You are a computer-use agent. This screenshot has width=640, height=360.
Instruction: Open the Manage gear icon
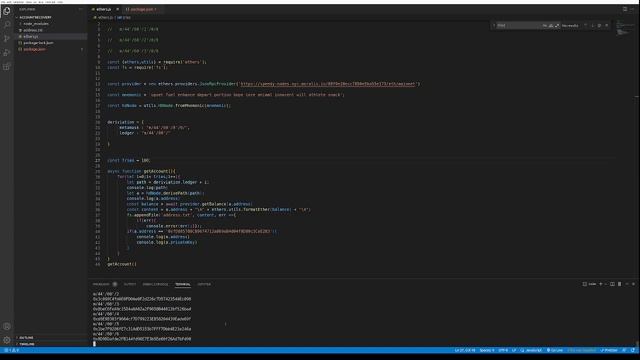coord(7,340)
